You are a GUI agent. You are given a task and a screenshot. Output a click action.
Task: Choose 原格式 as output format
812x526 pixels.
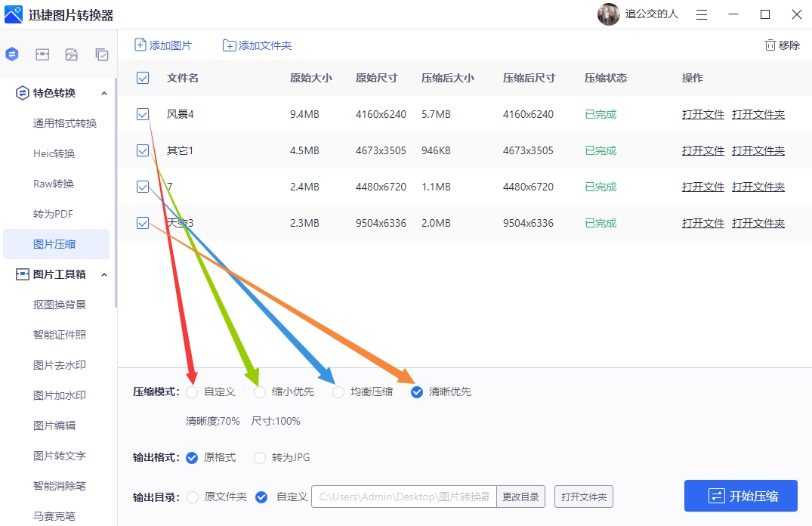192,457
